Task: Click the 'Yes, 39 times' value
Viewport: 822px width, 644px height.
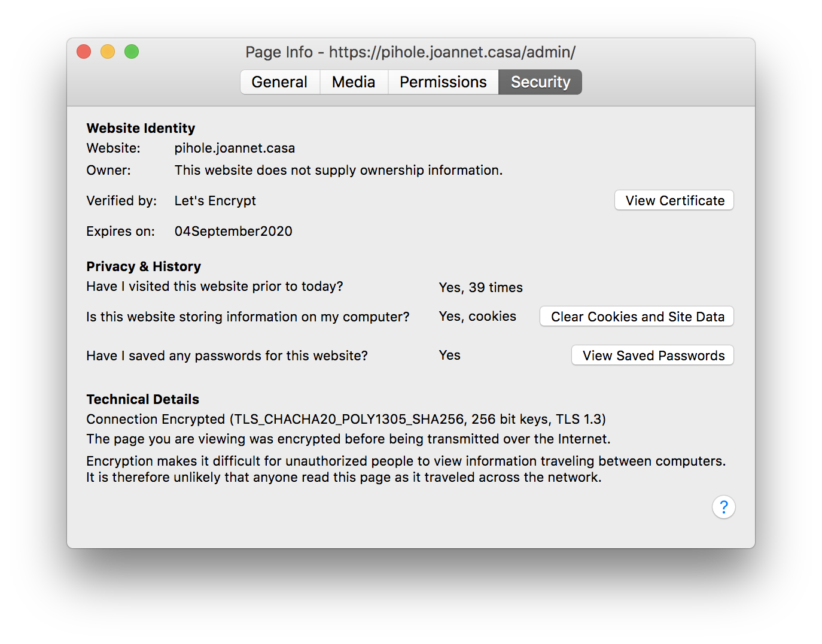Action: click(x=480, y=288)
